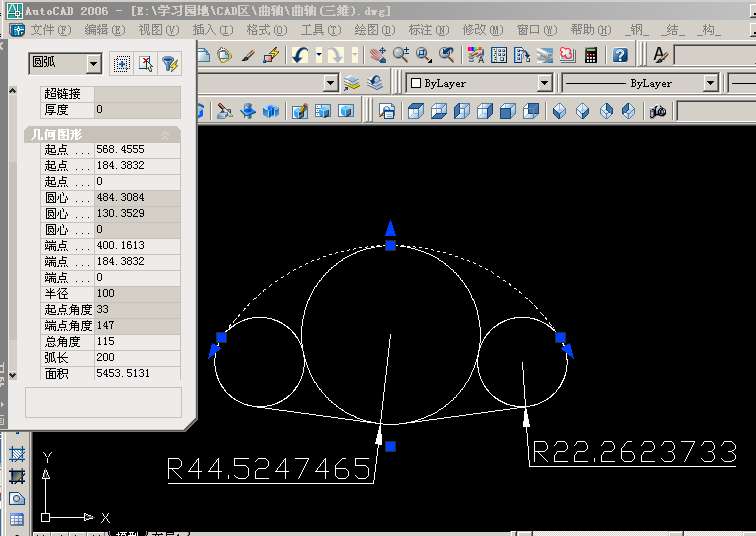Switch to Bottom view cube icon

(x=439, y=111)
